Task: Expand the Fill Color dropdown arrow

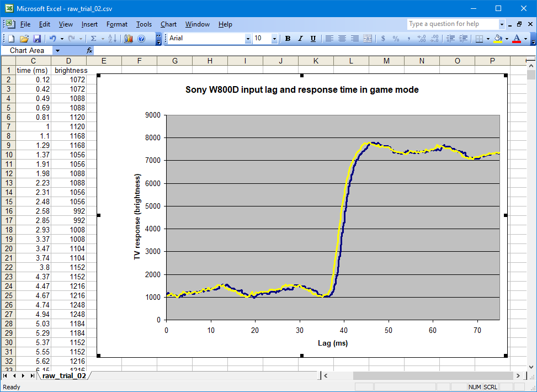Action: [x=507, y=39]
